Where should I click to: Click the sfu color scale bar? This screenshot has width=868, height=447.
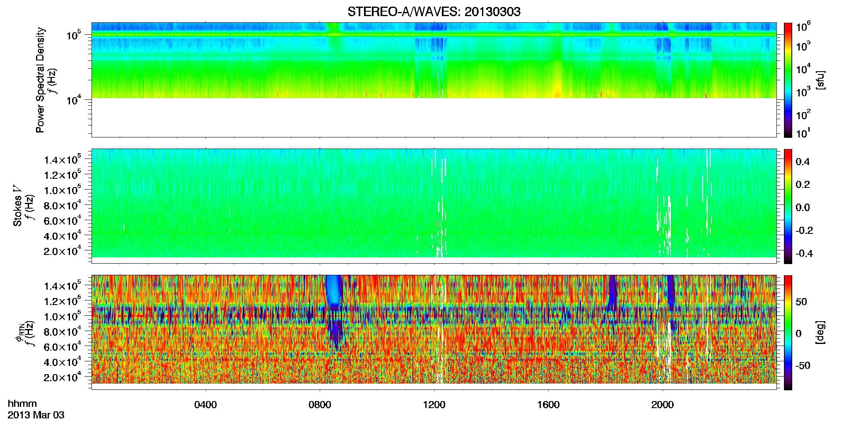click(788, 80)
